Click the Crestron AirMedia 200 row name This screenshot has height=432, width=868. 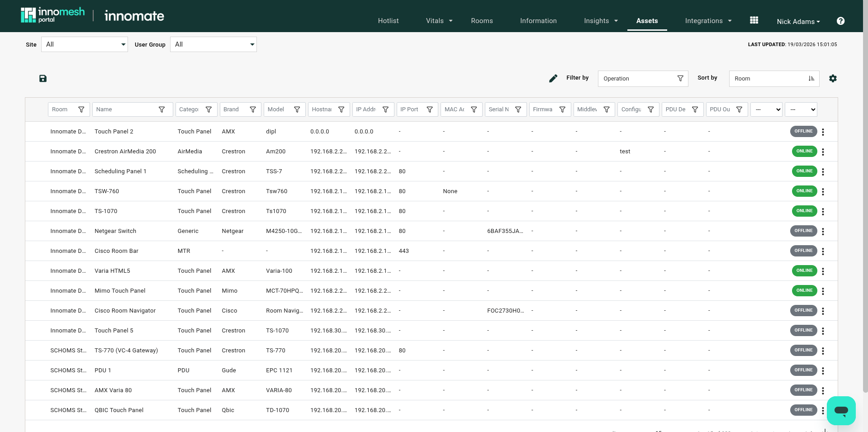click(125, 152)
